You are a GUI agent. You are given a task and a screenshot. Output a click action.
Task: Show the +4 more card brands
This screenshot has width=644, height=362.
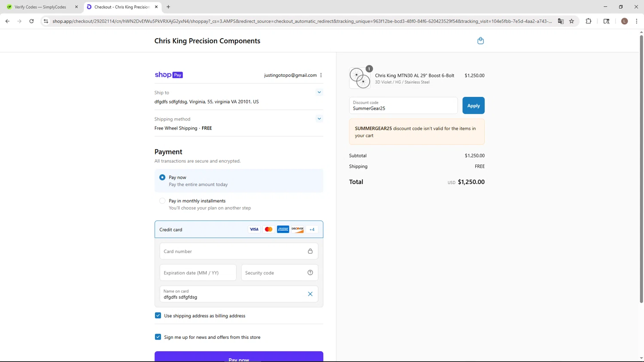pos(312,229)
